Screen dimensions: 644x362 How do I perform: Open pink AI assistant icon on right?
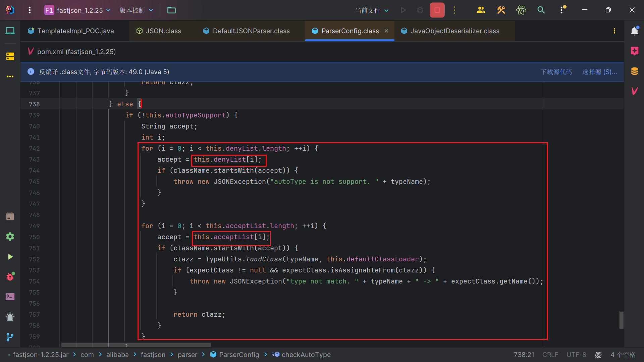[x=634, y=51]
